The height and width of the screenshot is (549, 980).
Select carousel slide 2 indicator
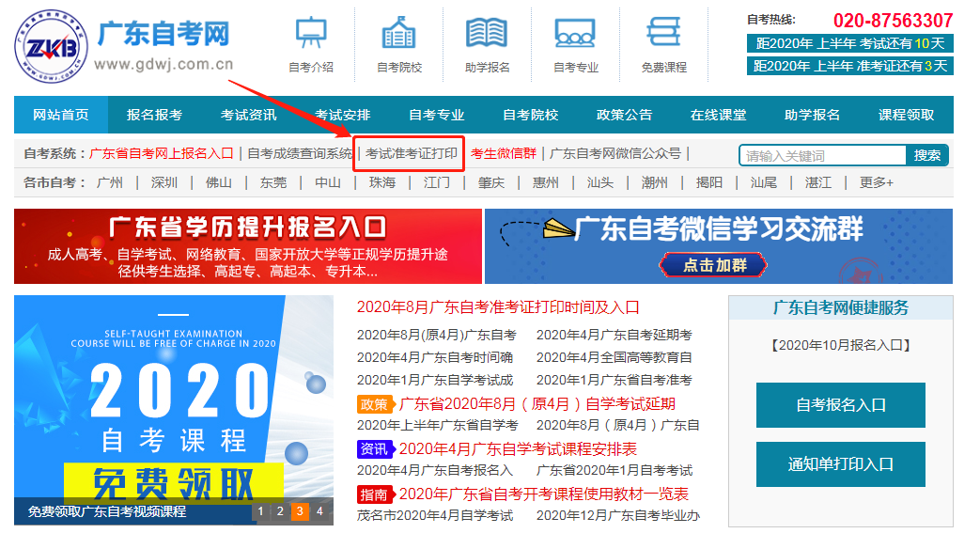click(280, 511)
